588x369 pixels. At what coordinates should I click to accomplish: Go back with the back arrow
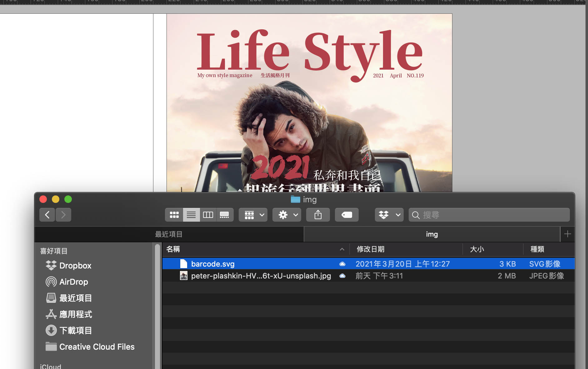tap(47, 215)
